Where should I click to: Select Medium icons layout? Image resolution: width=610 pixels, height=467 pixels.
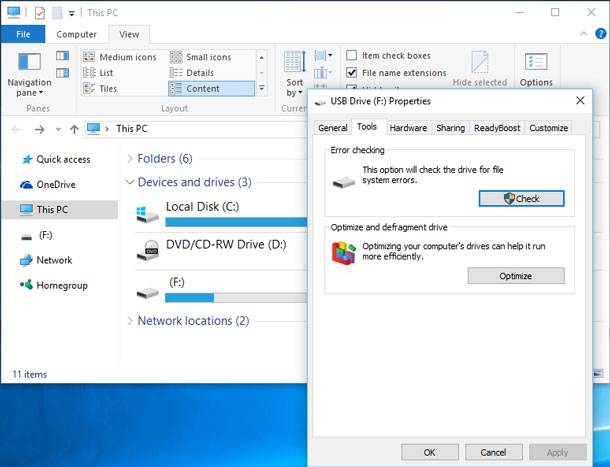(120, 57)
